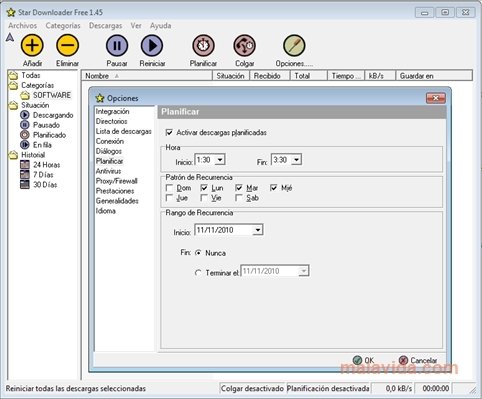Click the Colgar desactivado status panel
The width and height of the screenshot is (482, 399).
tap(252, 389)
